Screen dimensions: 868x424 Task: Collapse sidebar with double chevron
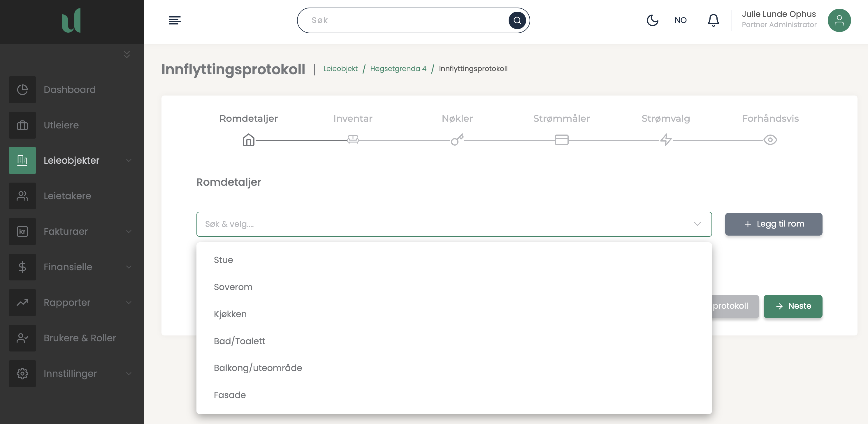pos(127,54)
